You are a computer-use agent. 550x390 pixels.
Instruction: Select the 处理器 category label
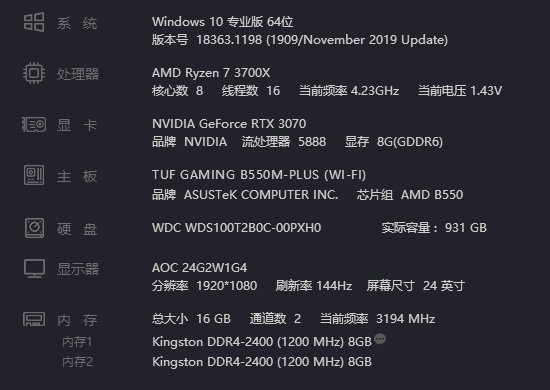78,74
